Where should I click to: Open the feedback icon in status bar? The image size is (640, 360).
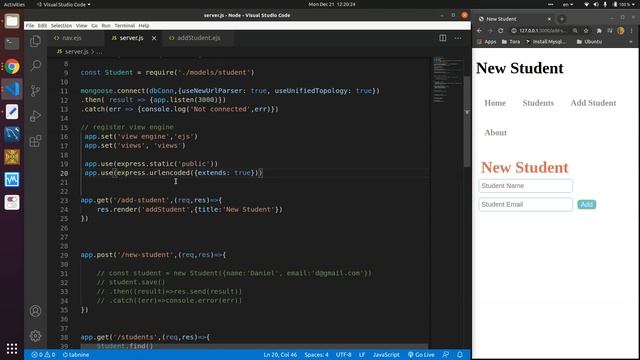pyautogui.click(x=446, y=355)
